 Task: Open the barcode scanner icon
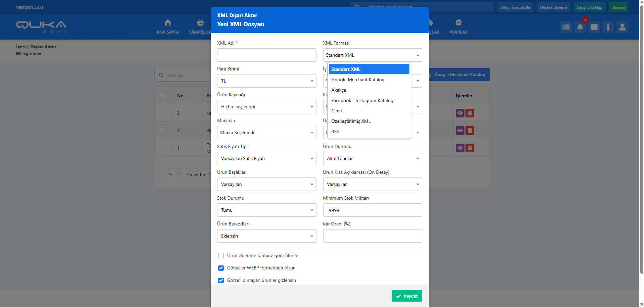[x=566, y=27]
